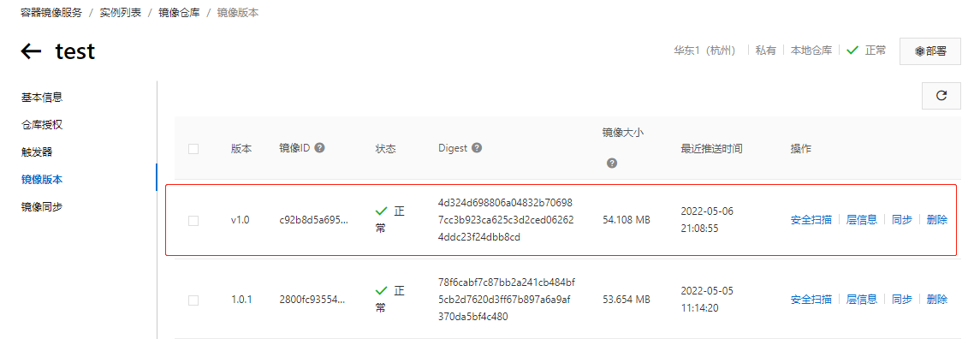Screen dimensions: 980x339
Task: Click the back arrow next to test
Action: pos(31,51)
